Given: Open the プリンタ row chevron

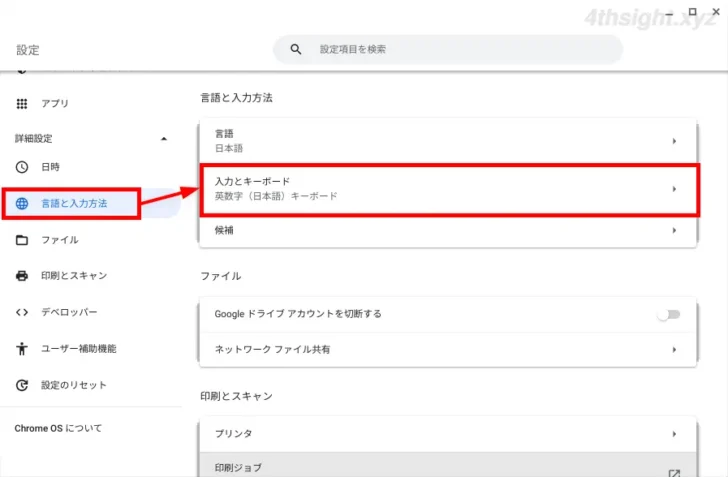Looking at the screenshot, I should tap(674, 434).
